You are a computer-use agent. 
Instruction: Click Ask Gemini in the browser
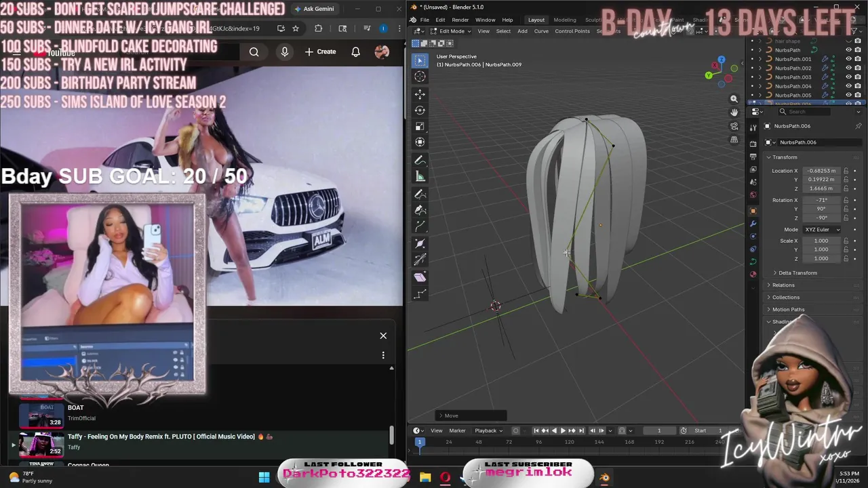pos(314,9)
